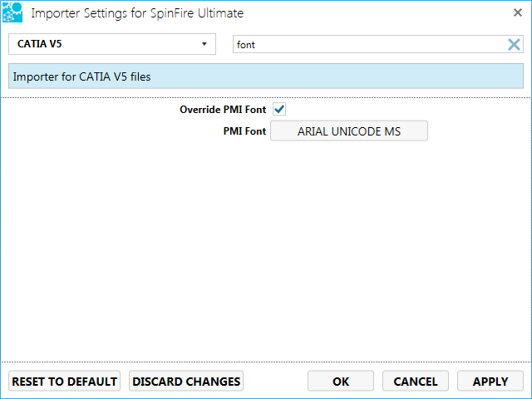Click the dialog title "Importer Settings for SpinFire Ultimate"

click(x=137, y=13)
